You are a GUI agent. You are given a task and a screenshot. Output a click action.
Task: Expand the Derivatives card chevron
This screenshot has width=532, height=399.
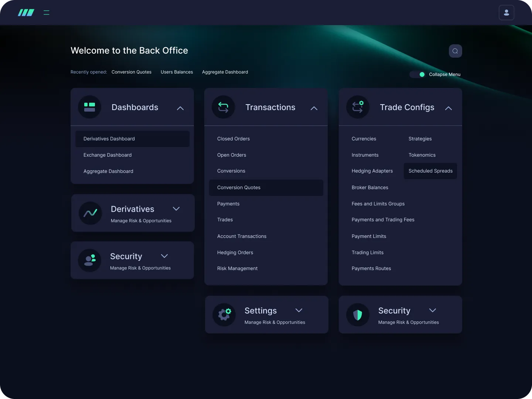pos(176,209)
